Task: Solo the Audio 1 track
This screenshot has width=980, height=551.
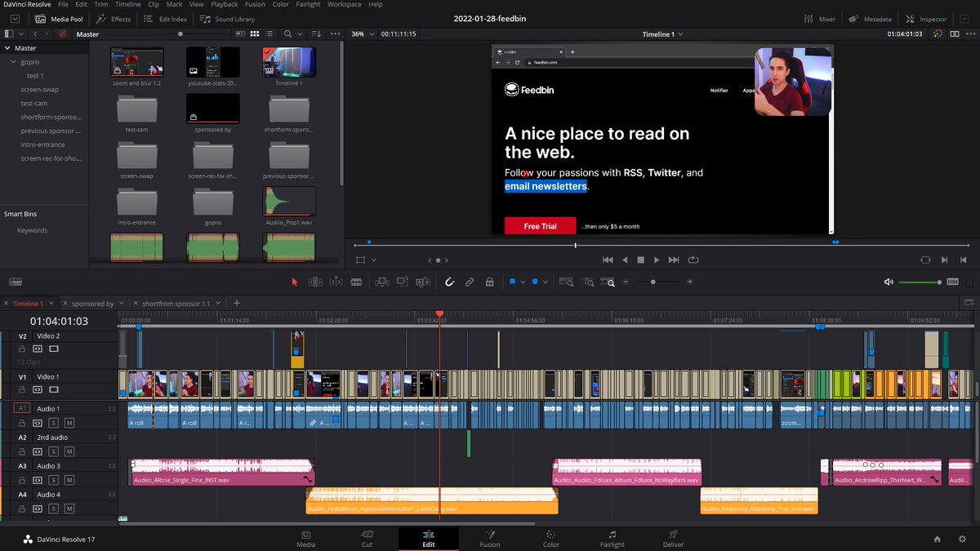Action: click(x=54, y=424)
